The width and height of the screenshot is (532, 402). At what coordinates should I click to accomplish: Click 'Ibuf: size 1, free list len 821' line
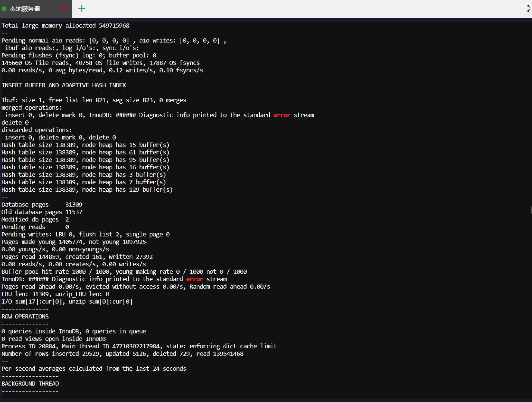94,100
